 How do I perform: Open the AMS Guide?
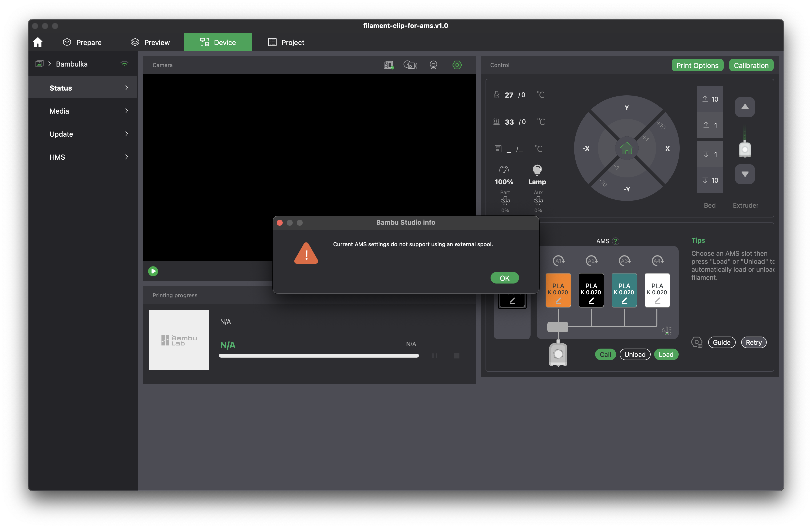721,342
